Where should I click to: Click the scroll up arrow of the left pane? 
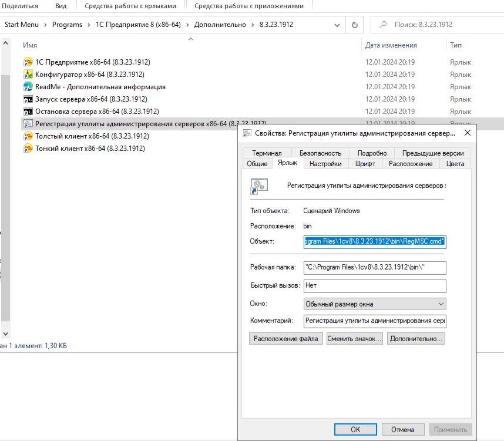click(x=5, y=43)
